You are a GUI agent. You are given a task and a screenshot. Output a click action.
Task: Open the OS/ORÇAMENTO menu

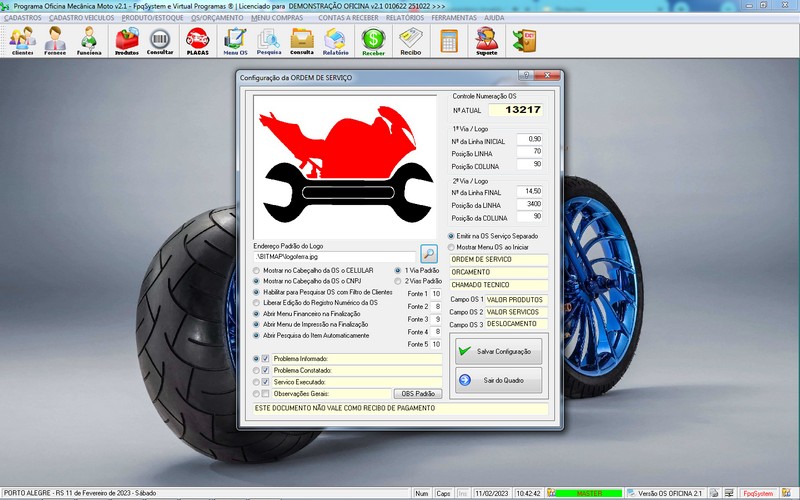click(217, 17)
